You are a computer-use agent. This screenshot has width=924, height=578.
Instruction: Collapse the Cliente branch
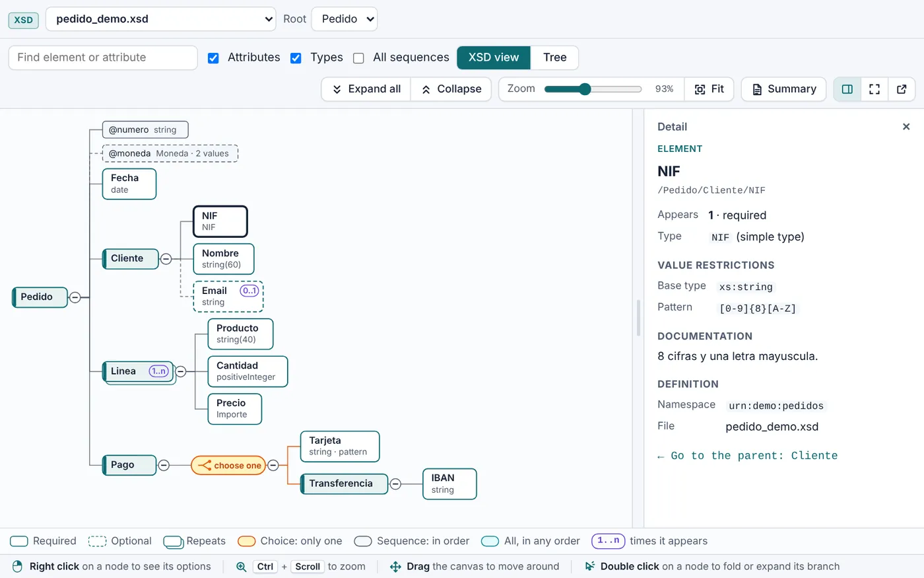pyautogui.click(x=166, y=259)
